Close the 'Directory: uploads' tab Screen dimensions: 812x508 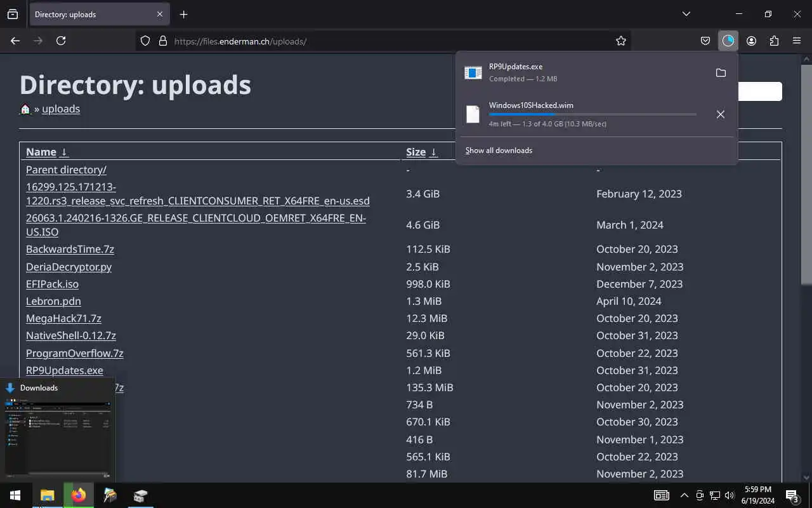(x=160, y=14)
